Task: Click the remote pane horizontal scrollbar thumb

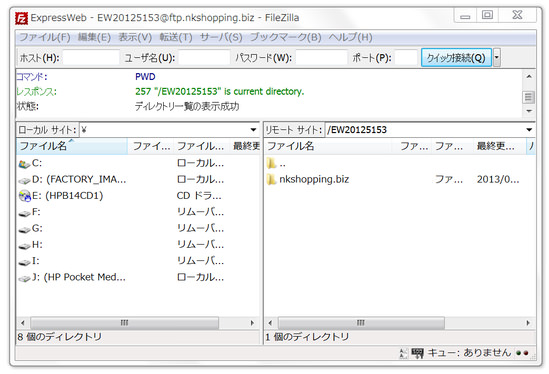Action: (361, 323)
